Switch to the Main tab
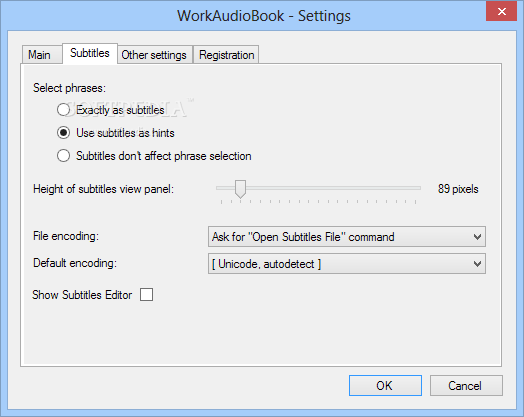Viewport: 524px width, 417px height. pyautogui.click(x=42, y=54)
